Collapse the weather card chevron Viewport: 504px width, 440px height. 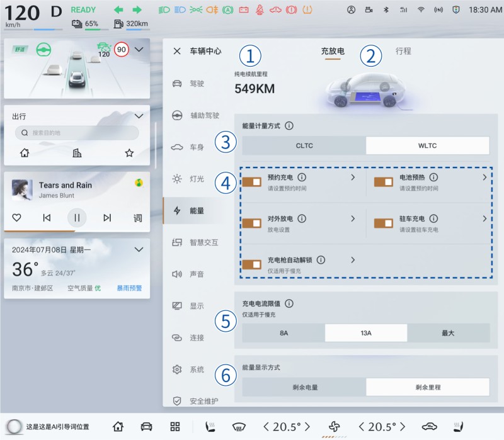click(x=139, y=249)
